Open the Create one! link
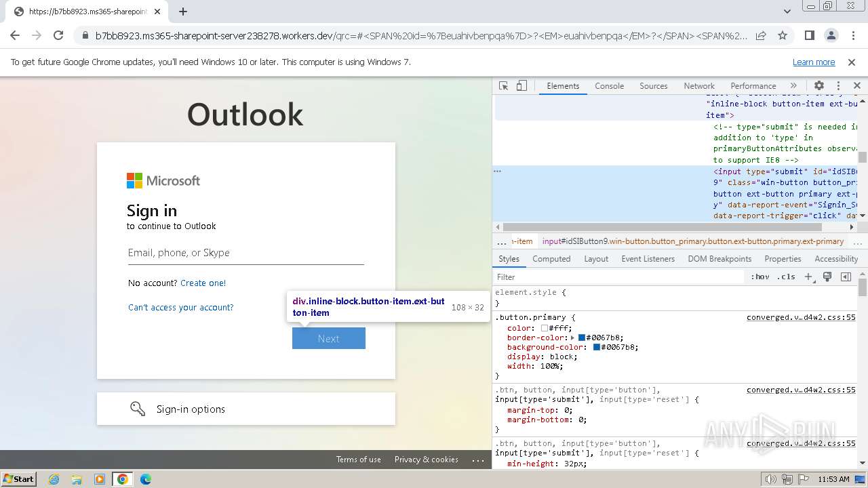868x488 pixels. tap(203, 283)
